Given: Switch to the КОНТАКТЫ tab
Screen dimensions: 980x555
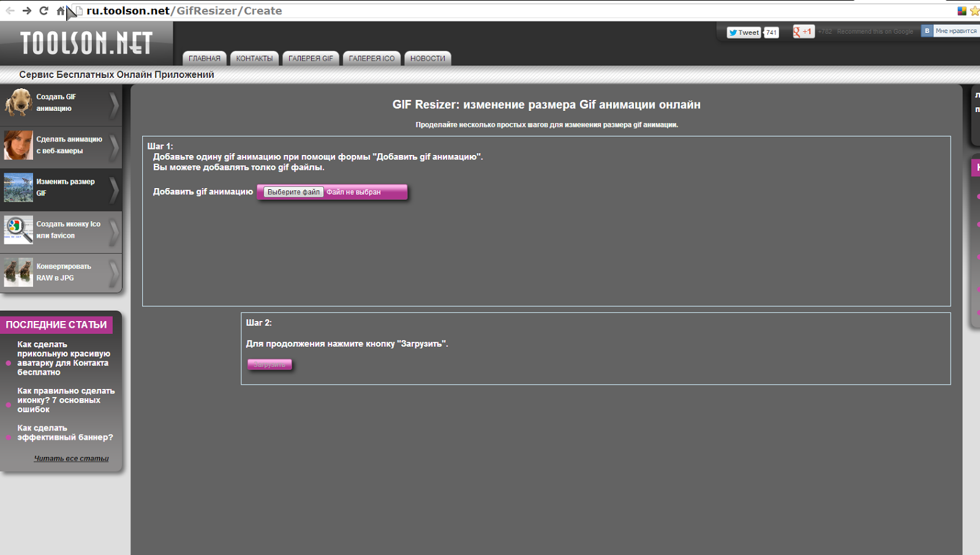Looking at the screenshot, I should (x=255, y=58).
